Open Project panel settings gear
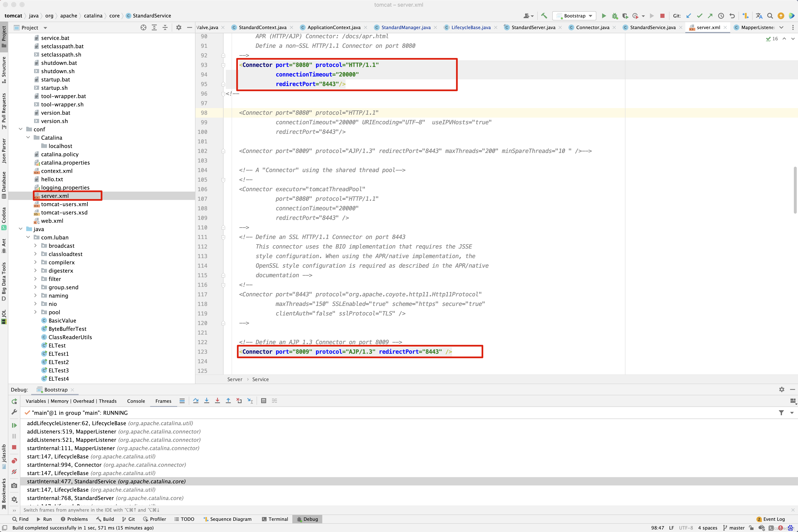 point(179,27)
